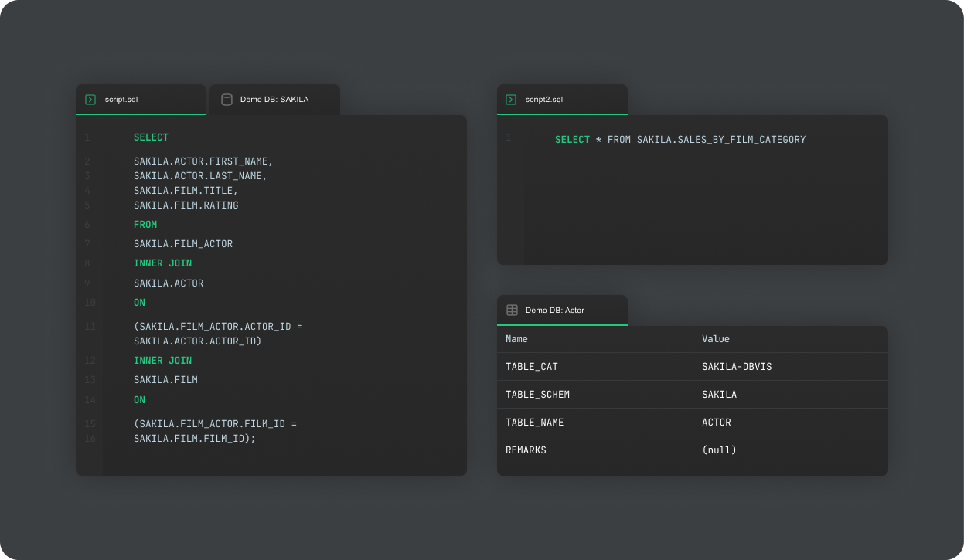Select the TABLE_SCHEM row
This screenshot has width=964, height=560.
537,394
